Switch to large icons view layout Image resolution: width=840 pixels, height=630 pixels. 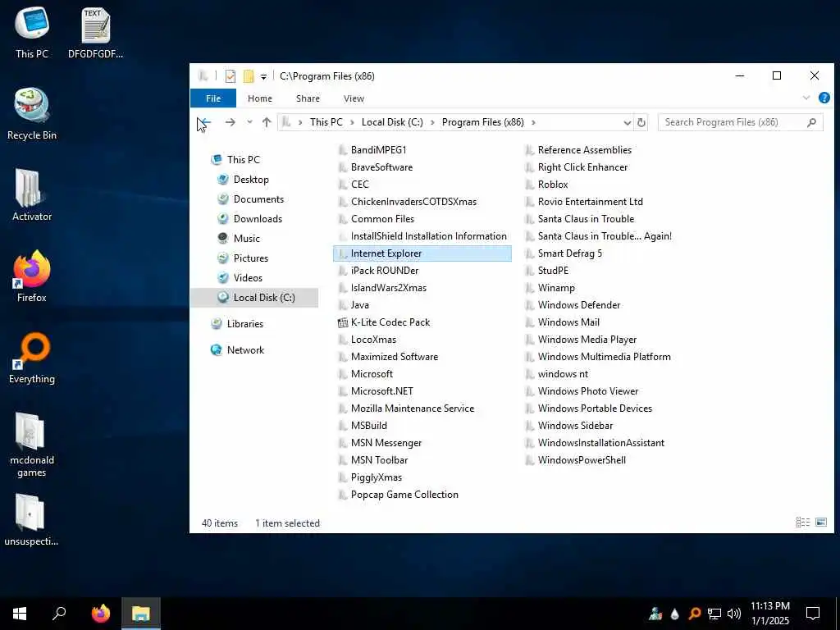820,522
